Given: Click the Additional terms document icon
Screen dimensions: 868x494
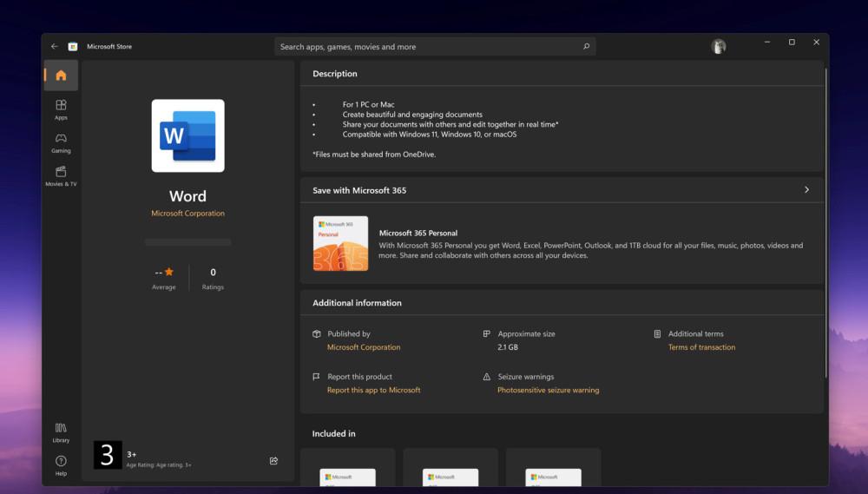Looking at the screenshot, I should tap(657, 334).
